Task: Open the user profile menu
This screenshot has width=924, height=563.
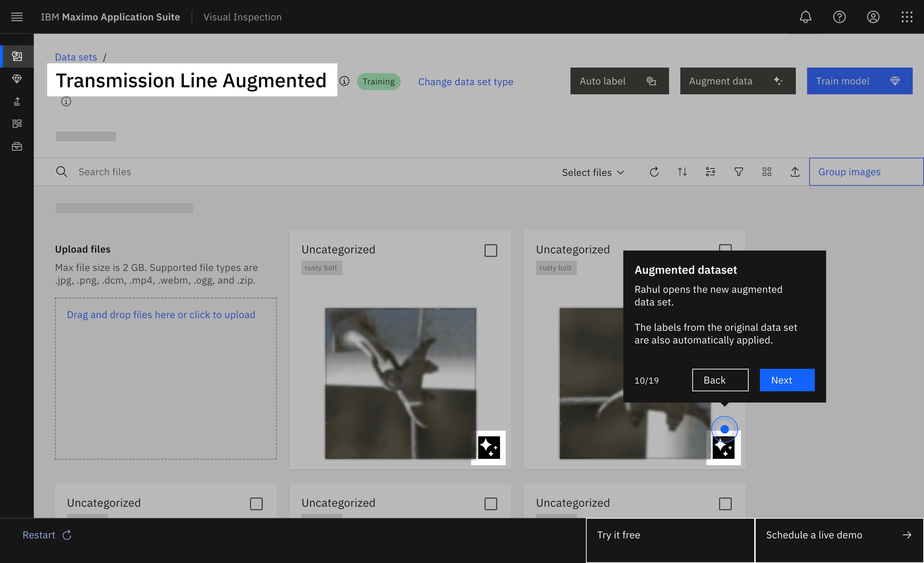Action: tap(873, 17)
